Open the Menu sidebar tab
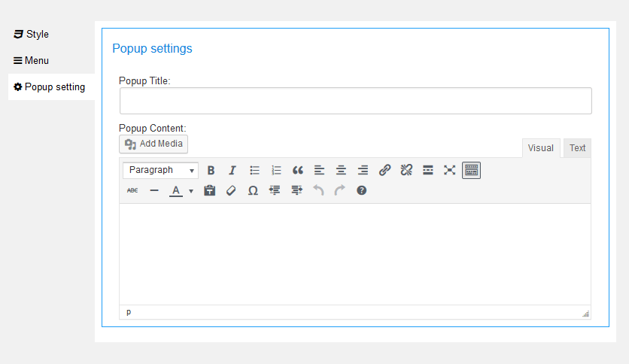Screen dimensions: 629x364 point(32,60)
